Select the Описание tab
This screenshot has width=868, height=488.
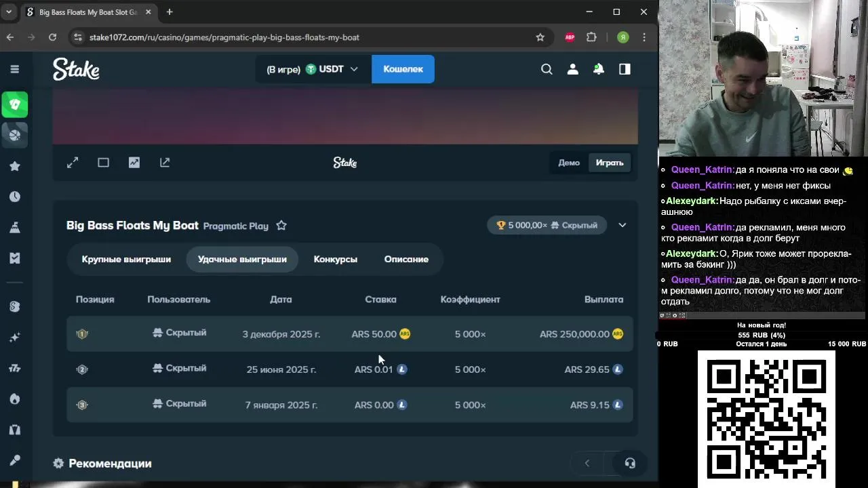[x=406, y=259]
